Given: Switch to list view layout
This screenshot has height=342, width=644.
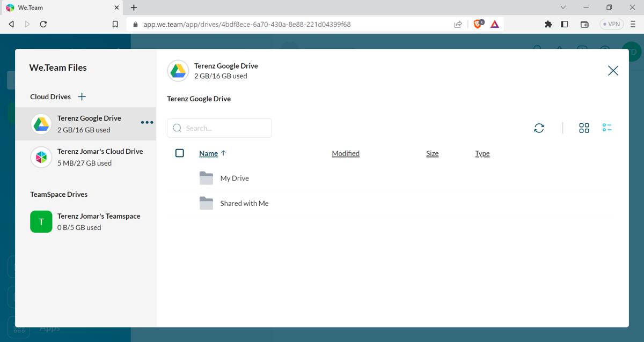Looking at the screenshot, I should 607,128.
